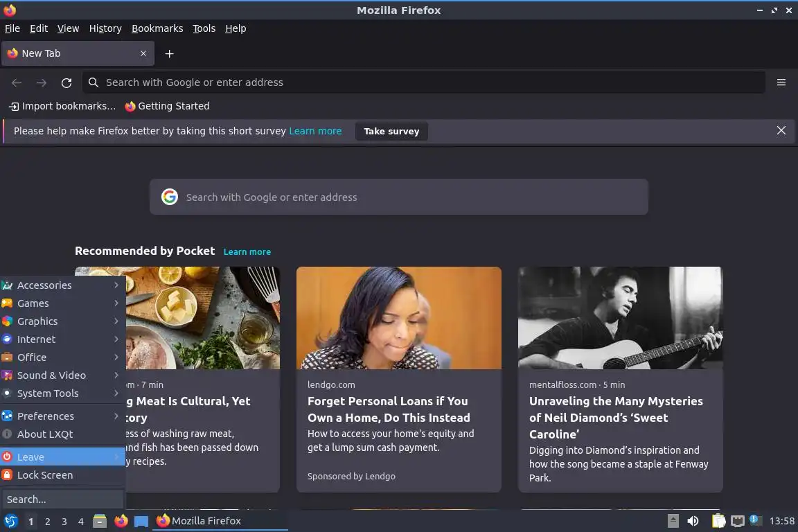Click the Lock Screen padlock icon
The width and height of the screenshot is (798, 532).
pyautogui.click(x=7, y=475)
